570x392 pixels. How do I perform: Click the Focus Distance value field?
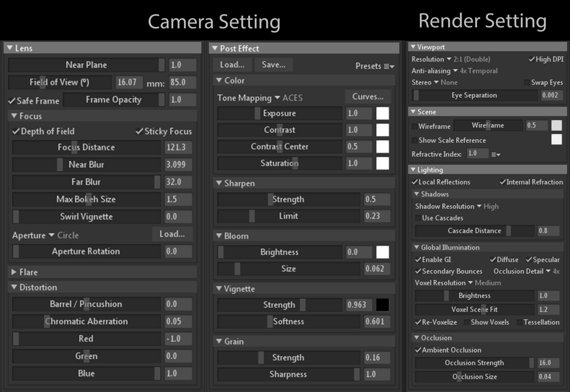coord(178,147)
